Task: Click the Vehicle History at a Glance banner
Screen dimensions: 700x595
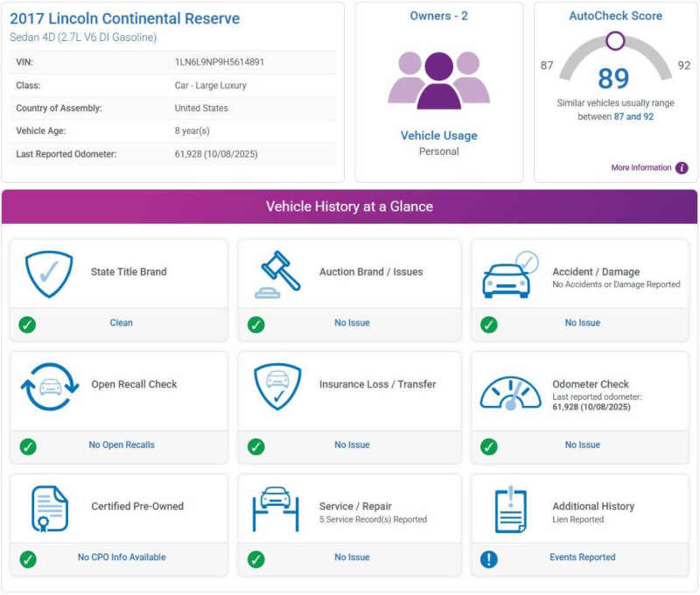Action: click(x=349, y=207)
